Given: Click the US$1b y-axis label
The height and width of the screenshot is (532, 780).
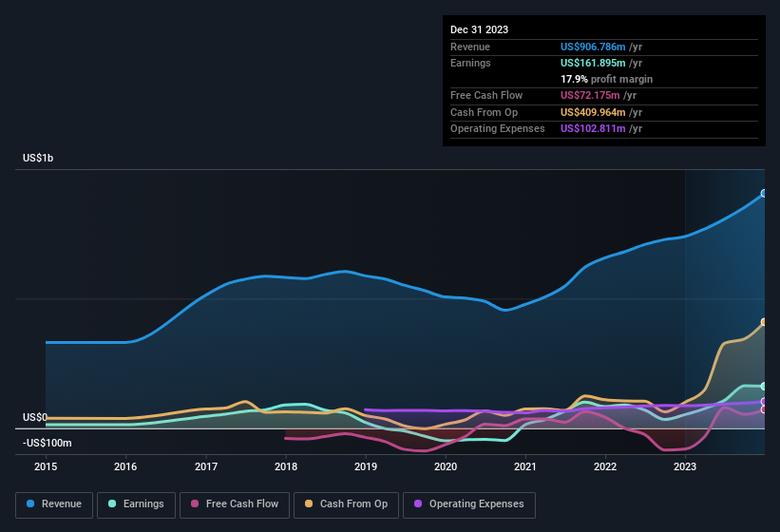Looking at the screenshot, I should coord(38,158).
